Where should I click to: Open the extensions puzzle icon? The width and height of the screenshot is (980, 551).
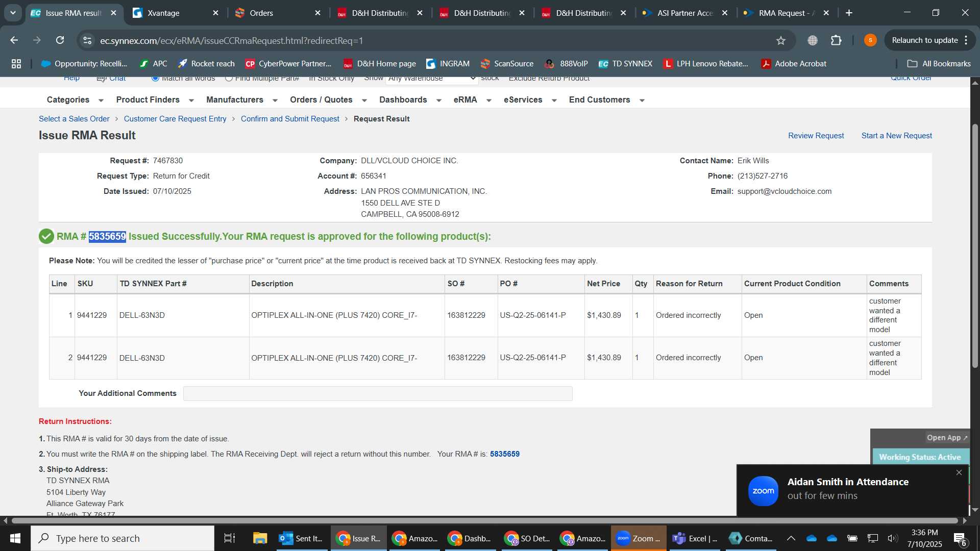(x=836, y=40)
